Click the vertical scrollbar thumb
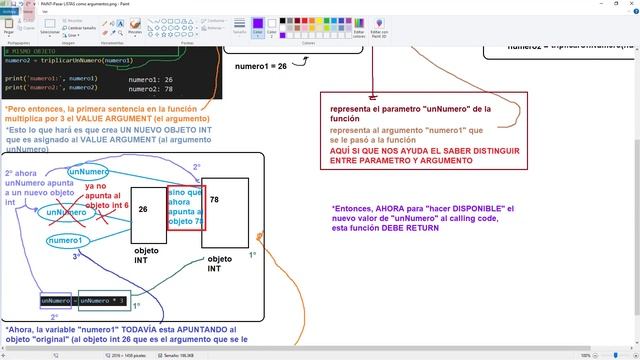This screenshot has height=360, width=640. [637, 227]
